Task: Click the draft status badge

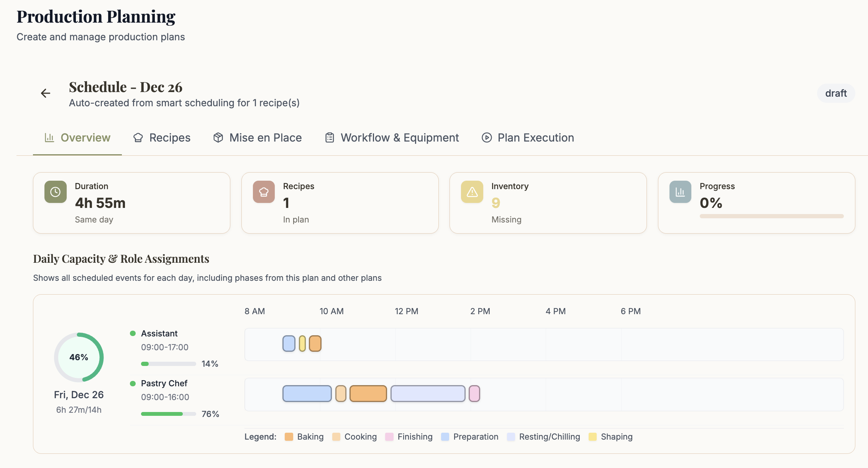Action: [836, 93]
